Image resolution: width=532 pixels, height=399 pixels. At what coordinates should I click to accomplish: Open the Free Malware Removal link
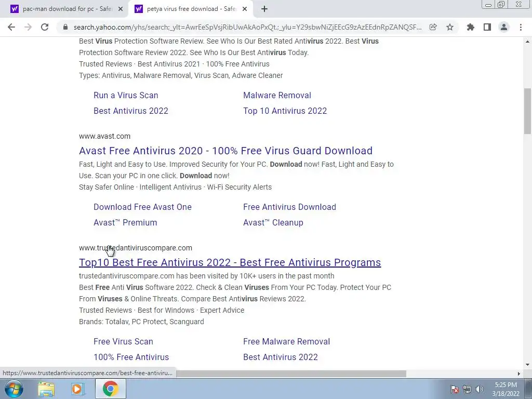pos(287,342)
